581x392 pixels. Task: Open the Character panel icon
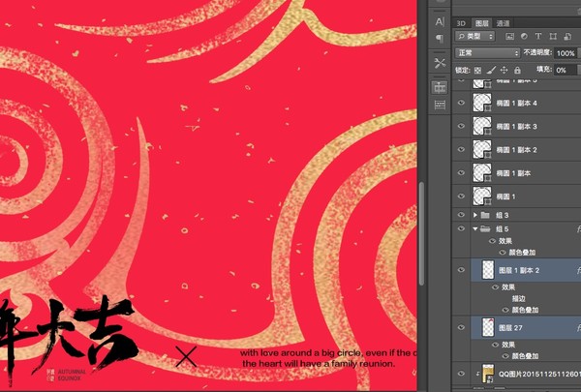click(440, 22)
